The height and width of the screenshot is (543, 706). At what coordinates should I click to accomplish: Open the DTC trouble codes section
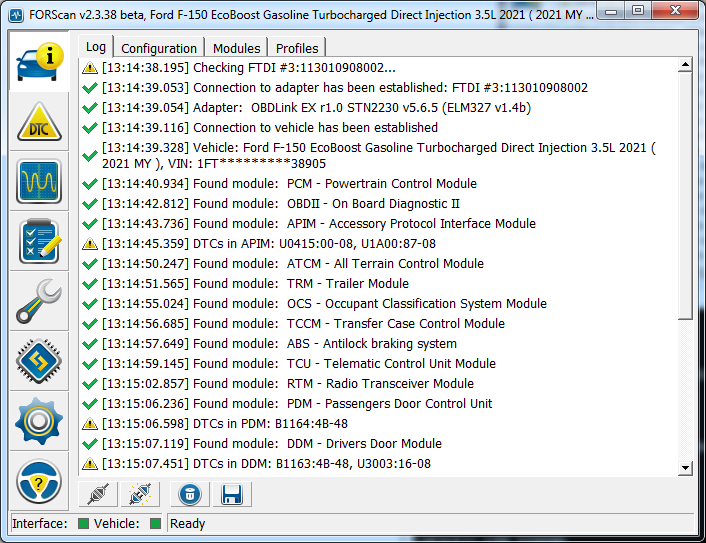pos(39,122)
